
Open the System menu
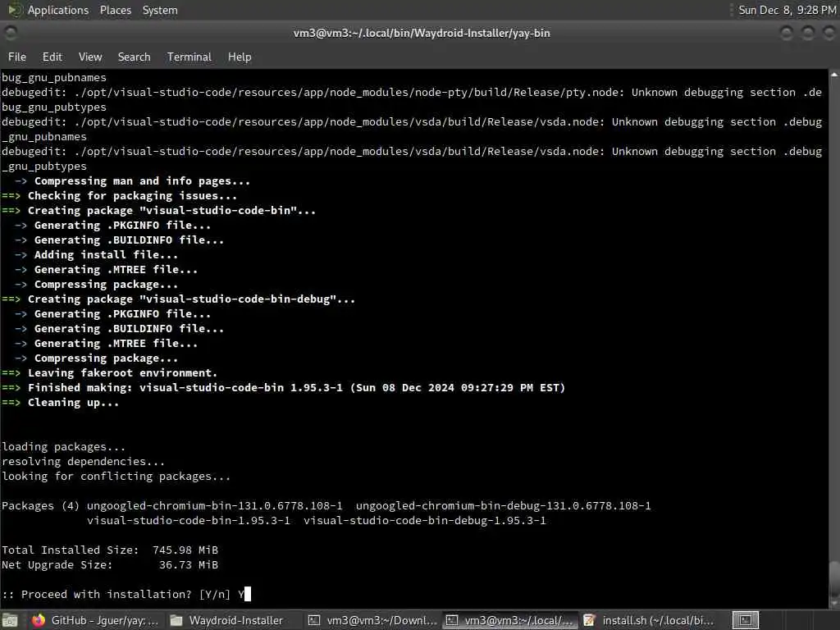[160, 10]
